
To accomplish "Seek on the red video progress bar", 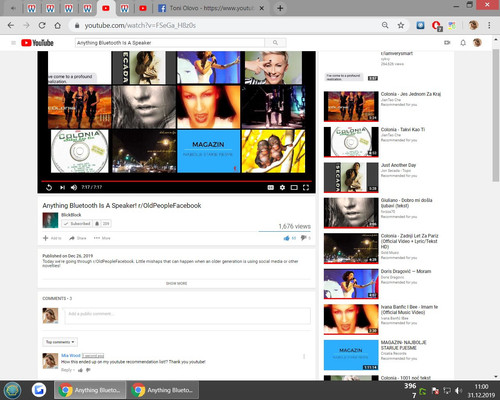I will click(176, 181).
